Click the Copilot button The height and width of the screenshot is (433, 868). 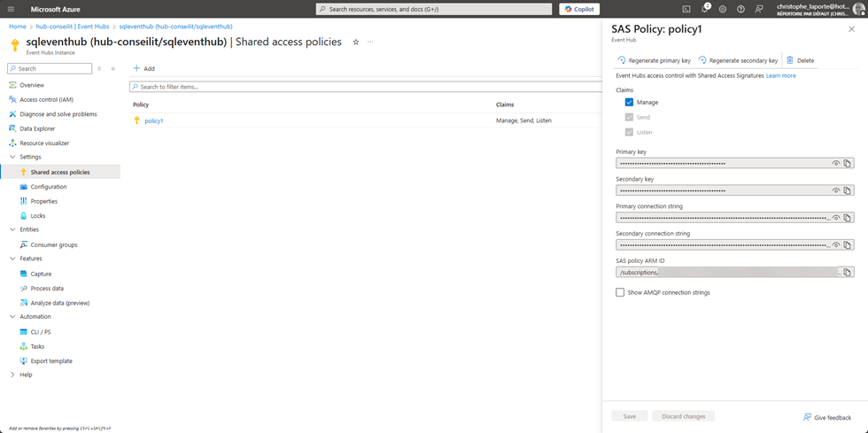click(x=579, y=9)
